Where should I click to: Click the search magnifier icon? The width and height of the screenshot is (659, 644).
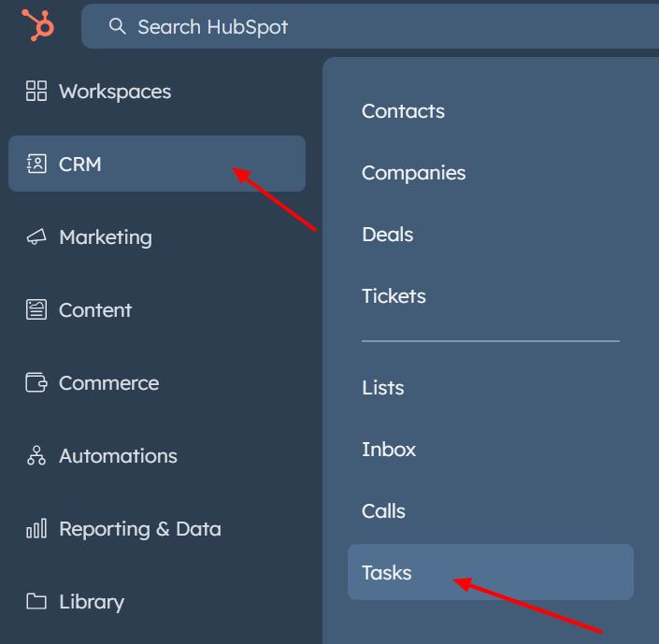tap(118, 26)
